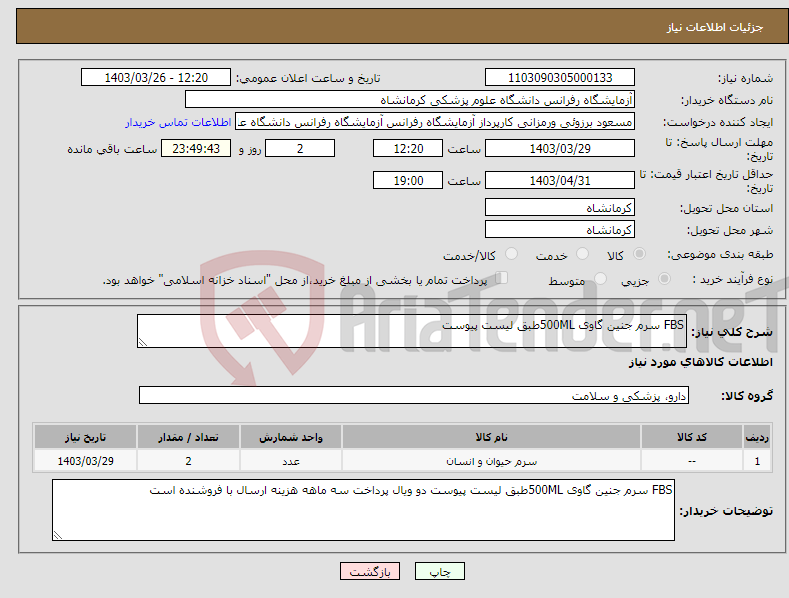Click the request creator name field

pyautogui.click(x=435, y=122)
